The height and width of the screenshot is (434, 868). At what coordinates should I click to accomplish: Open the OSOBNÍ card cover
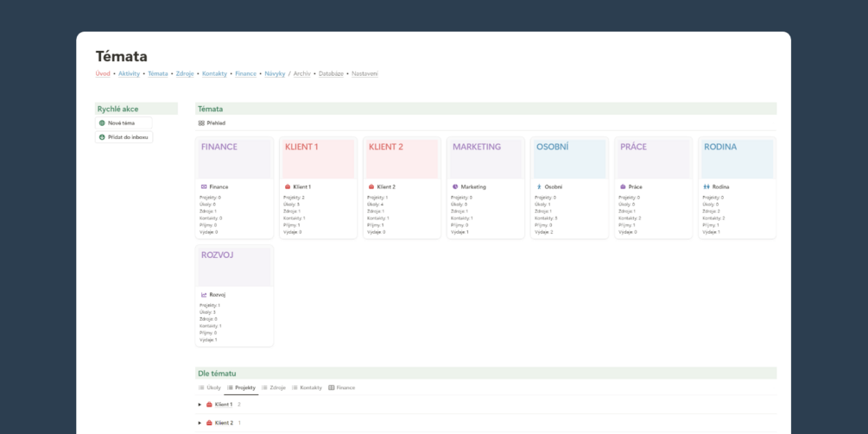click(570, 160)
